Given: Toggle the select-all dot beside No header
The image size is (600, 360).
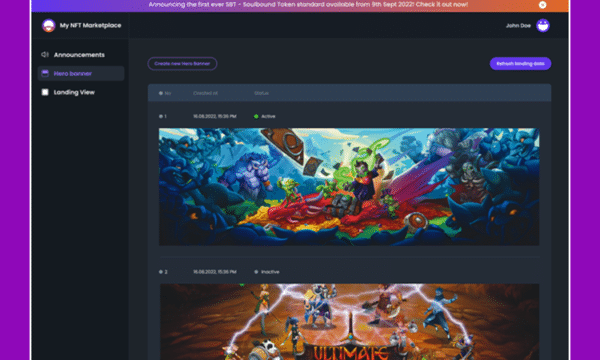Looking at the screenshot, I should pyautogui.click(x=161, y=93).
